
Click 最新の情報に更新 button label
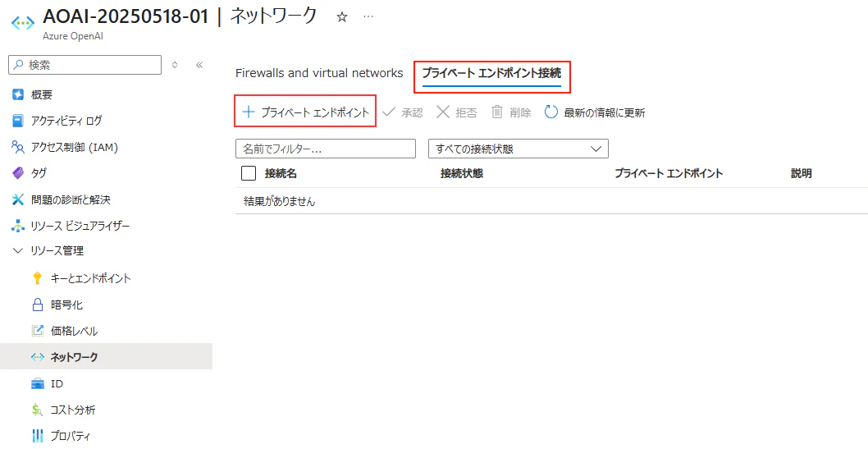(x=605, y=113)
